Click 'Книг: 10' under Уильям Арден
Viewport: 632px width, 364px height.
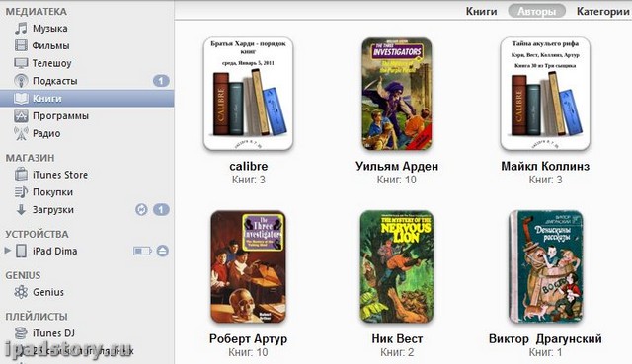tap(397, 180)
